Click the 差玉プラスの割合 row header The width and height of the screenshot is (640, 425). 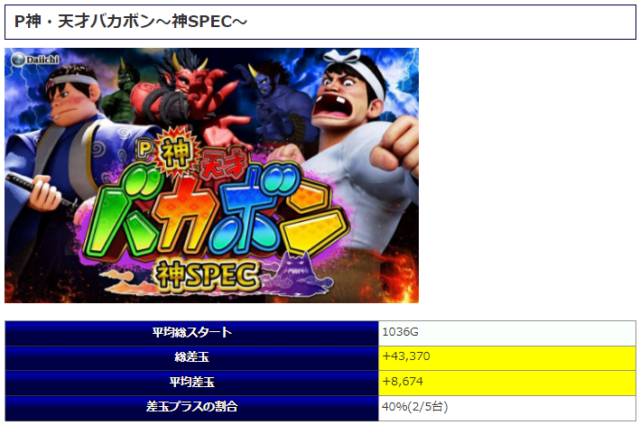[x=191, y=407]
